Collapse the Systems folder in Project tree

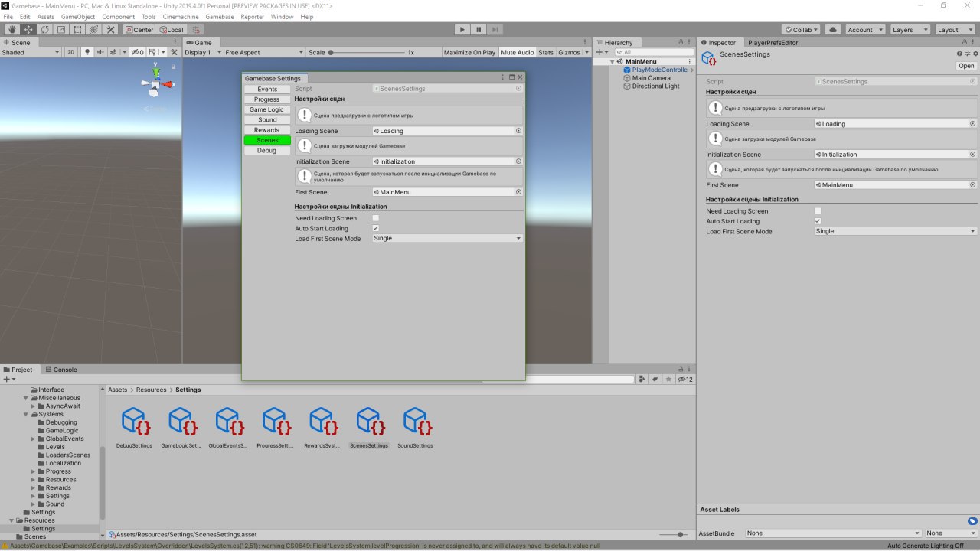(x=25, y=414)
